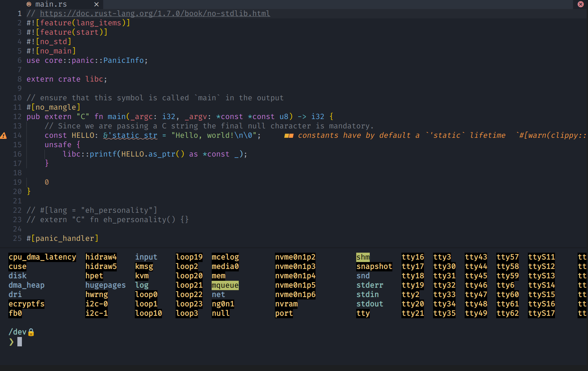Viewport: 588px width, 371px height.
Task: Click the orange diagnostic squares on line 14
Action: coord(288,135)
